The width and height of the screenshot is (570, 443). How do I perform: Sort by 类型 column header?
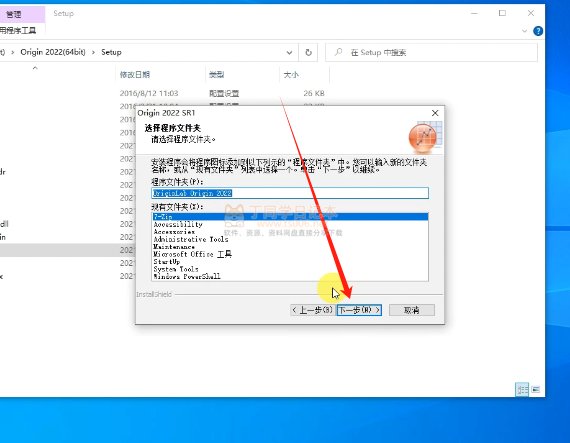[217, 74]
